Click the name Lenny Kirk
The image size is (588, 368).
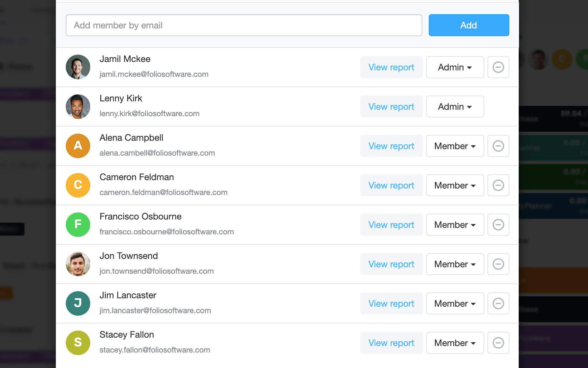tap(121, 98)
